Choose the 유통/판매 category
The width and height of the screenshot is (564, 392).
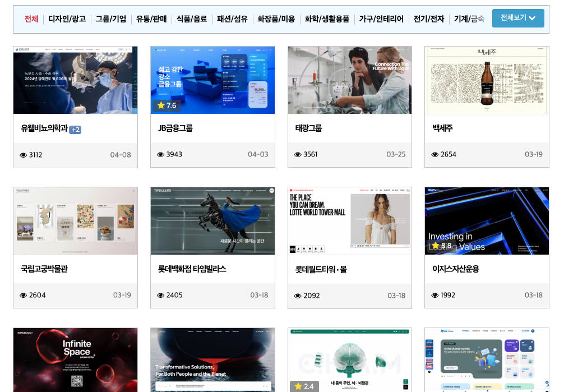[x=151, y=19]
